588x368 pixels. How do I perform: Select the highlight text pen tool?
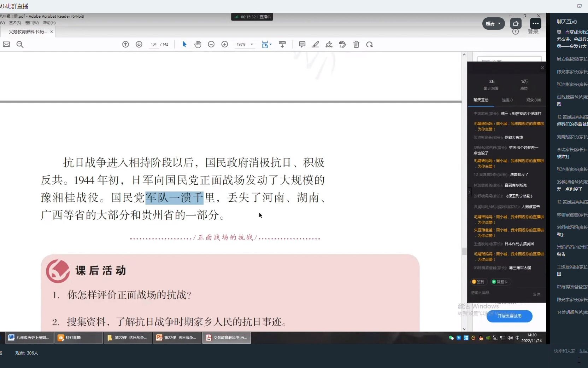click(316, 44)
